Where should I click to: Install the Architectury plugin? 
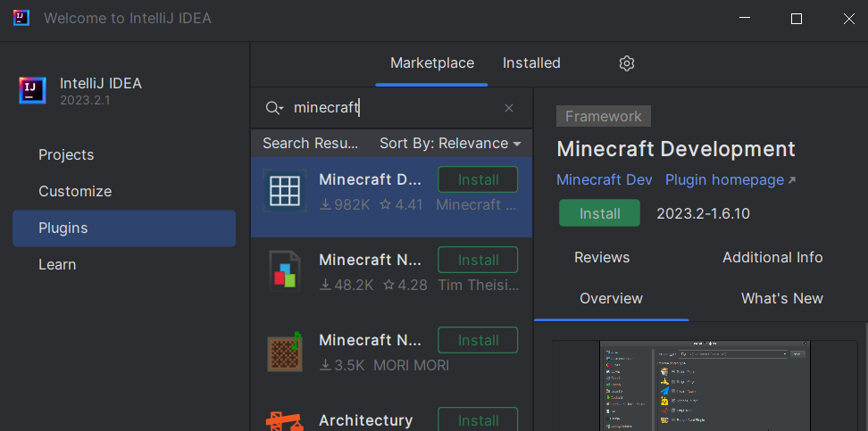478,419
